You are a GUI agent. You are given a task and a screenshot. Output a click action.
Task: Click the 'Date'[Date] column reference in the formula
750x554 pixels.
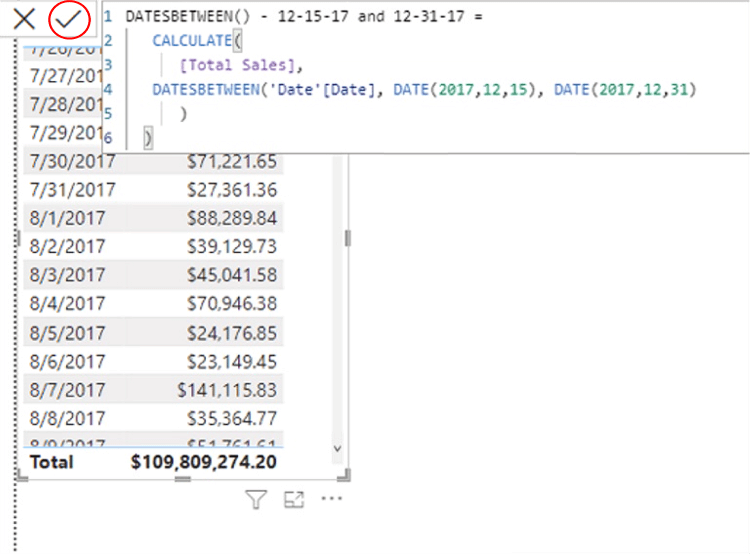[322, 89]
